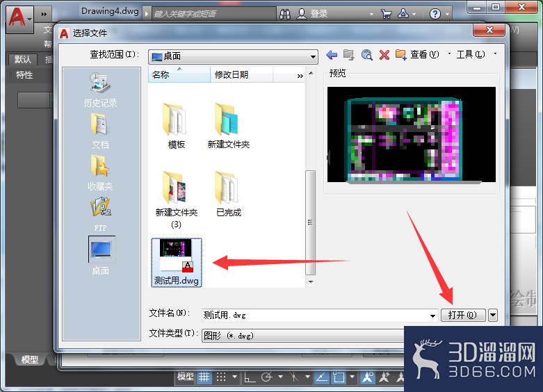Click the keyword search input field
Viewport: 543px width, 392px height.
click(214, 14)
